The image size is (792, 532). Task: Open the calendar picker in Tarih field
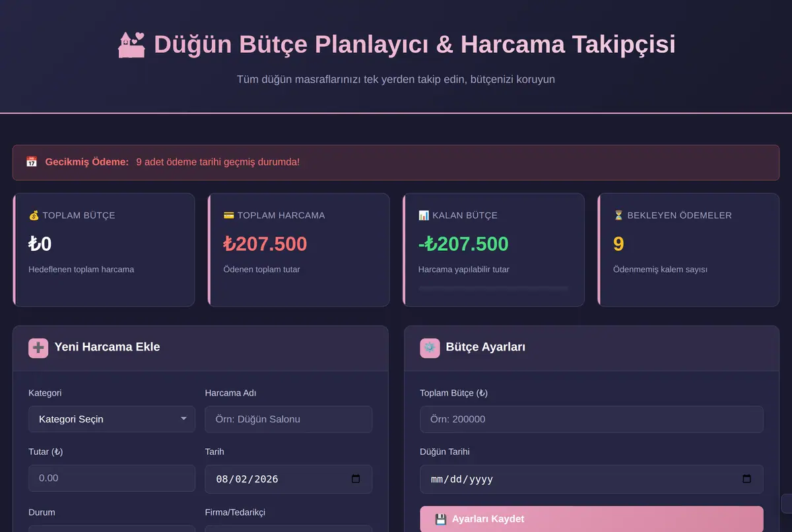(x=356, y=479)
